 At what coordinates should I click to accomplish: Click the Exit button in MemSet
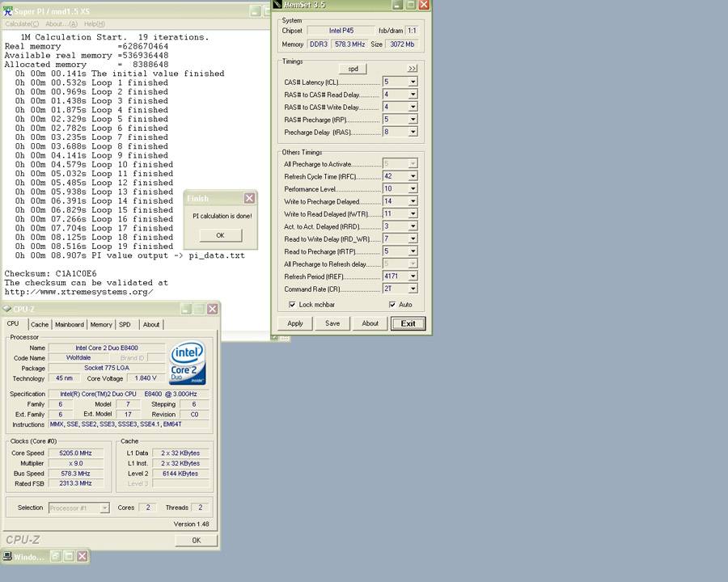[408, 323]
